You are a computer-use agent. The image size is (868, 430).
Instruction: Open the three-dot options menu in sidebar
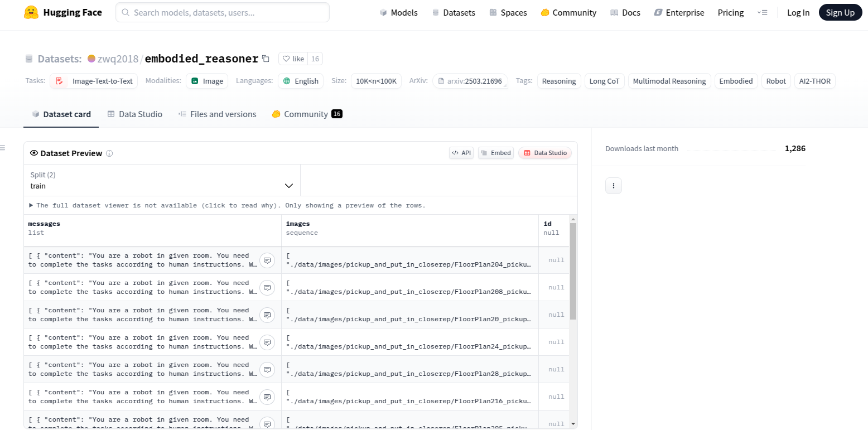point(614,186)
